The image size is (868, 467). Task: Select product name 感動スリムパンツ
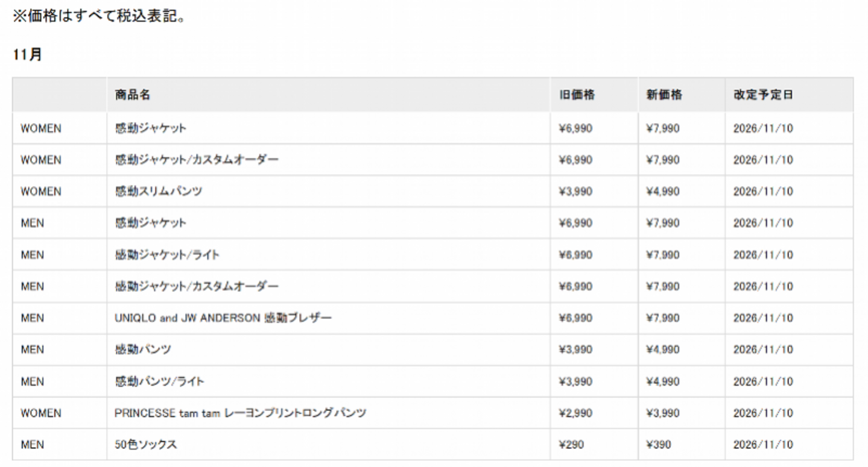tap(159, 192)
